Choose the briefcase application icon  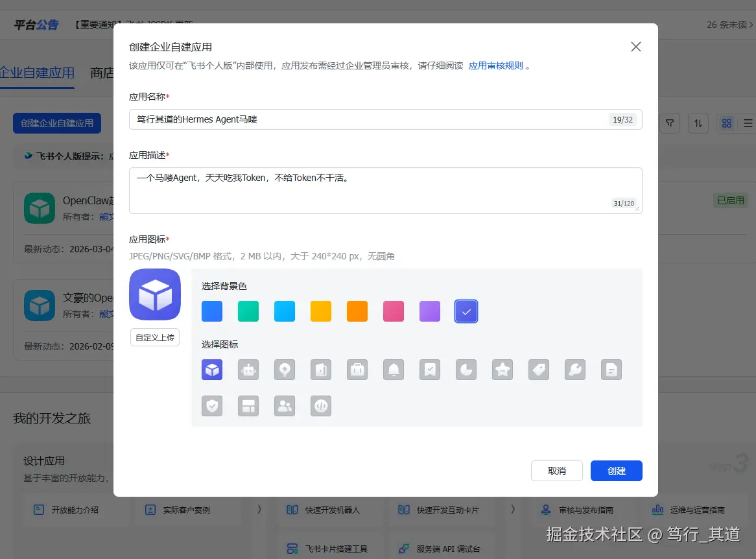point(357,370)
